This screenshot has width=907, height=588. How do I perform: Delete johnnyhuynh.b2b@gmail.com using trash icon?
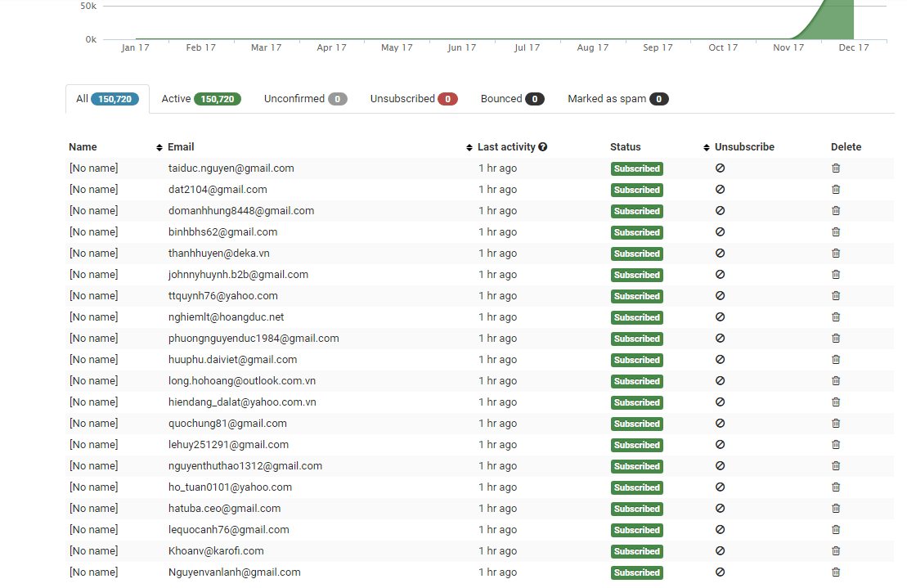835,275
